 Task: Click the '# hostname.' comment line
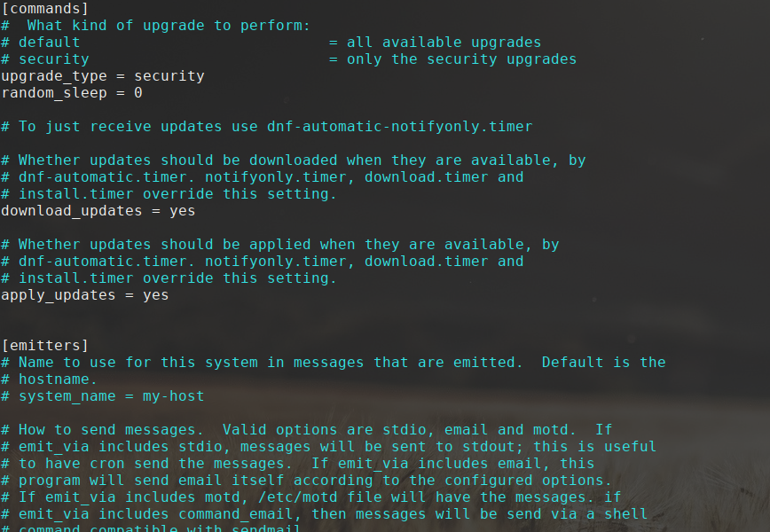[49, 379]
